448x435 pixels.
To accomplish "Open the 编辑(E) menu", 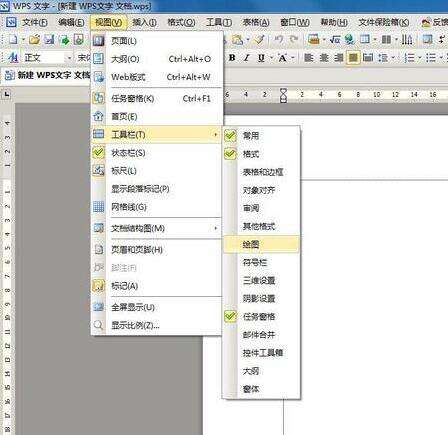I will tap(71, 22).
